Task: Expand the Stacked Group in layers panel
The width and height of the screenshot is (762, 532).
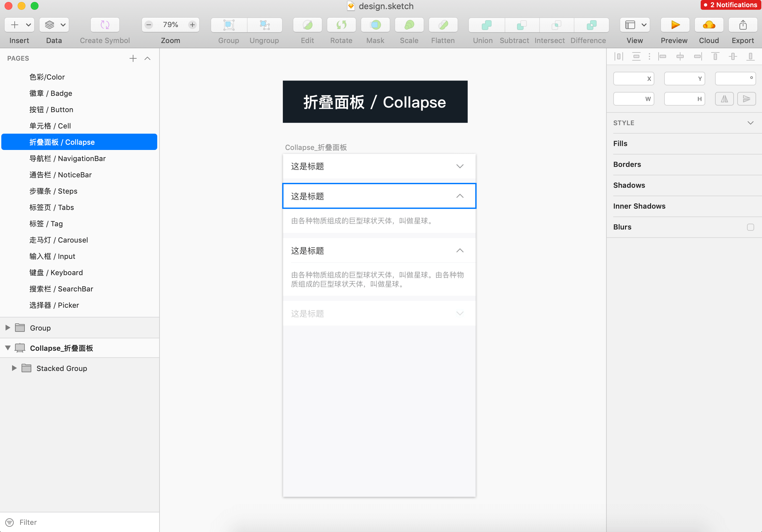Action: pyautogui.click(x=14, y=368)
